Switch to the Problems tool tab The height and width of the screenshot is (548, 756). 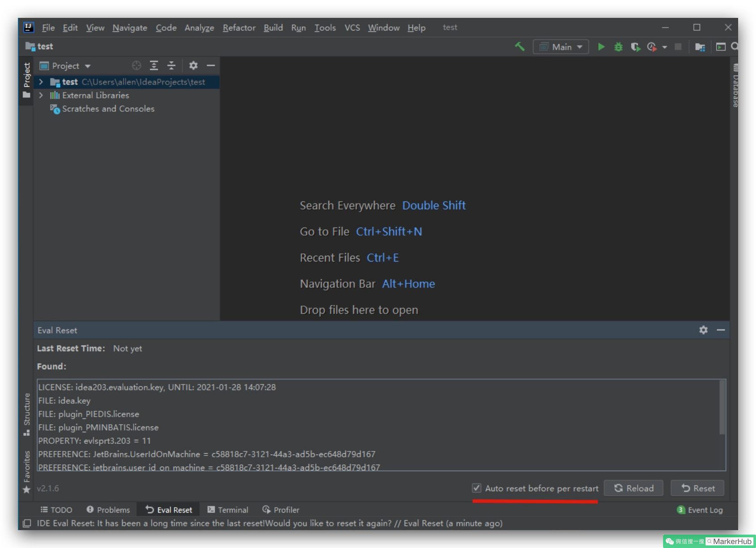(x=108, y=510)
